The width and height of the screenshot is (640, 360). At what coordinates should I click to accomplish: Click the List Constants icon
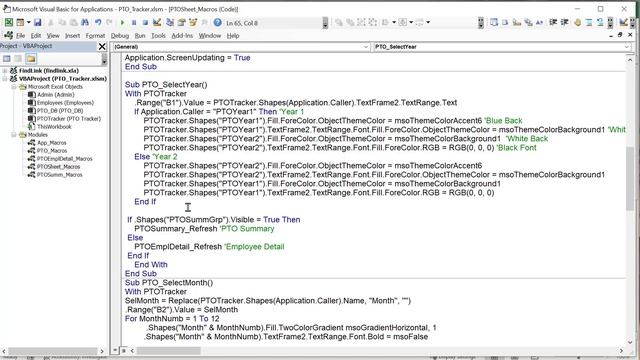(x=505, y=22)
